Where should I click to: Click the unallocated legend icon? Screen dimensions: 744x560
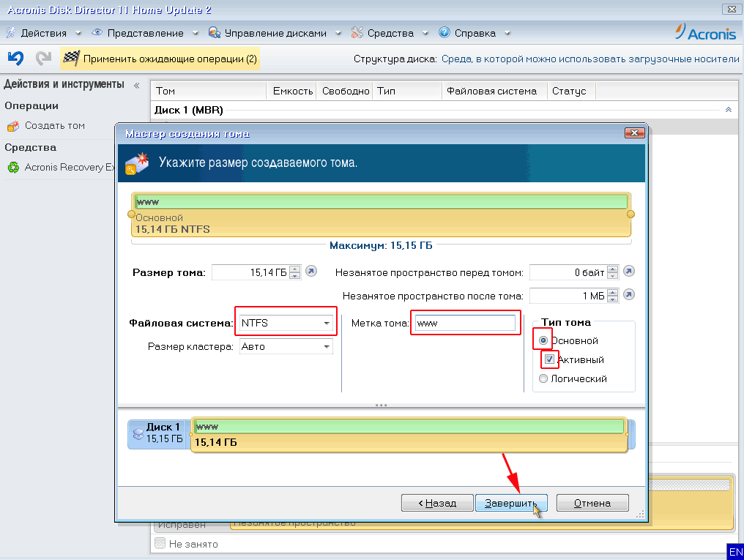coord(160,543)
